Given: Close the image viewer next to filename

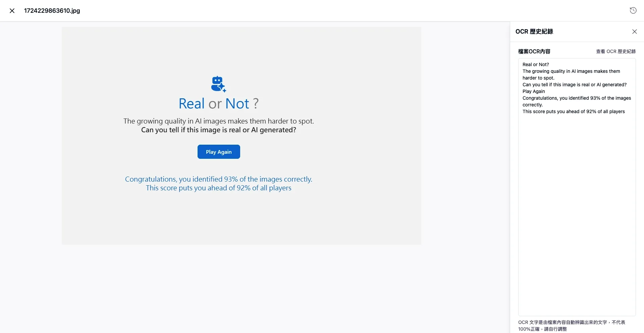Looking at the screenshot, I should (x=12, y=11).
